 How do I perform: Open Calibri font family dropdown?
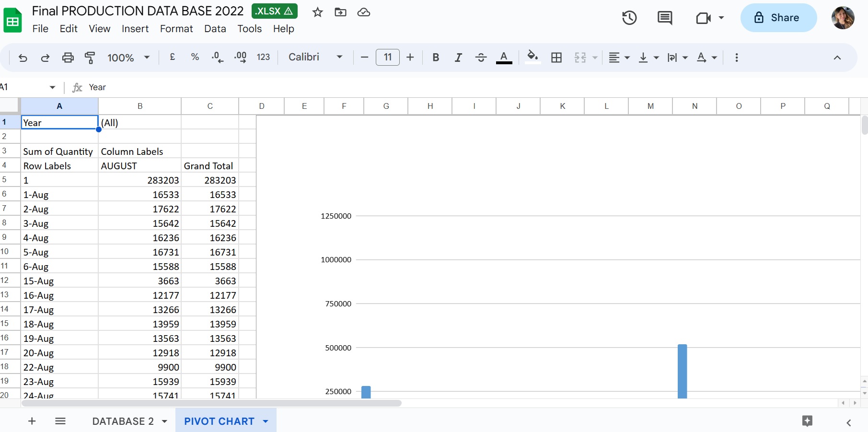(315, 57)
